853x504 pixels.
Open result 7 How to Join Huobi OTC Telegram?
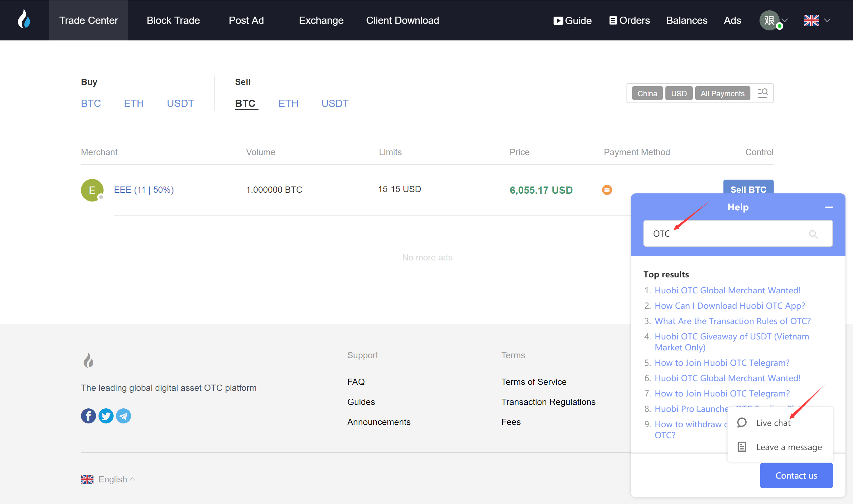(722, 393)
